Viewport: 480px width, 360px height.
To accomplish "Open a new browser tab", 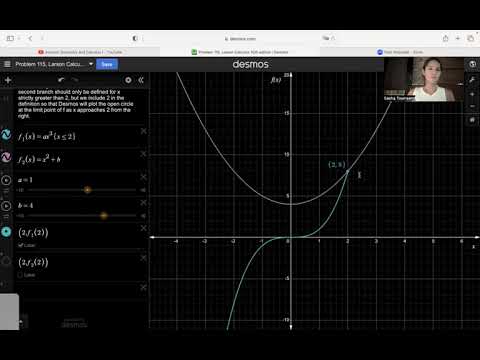I will (458, 38).
